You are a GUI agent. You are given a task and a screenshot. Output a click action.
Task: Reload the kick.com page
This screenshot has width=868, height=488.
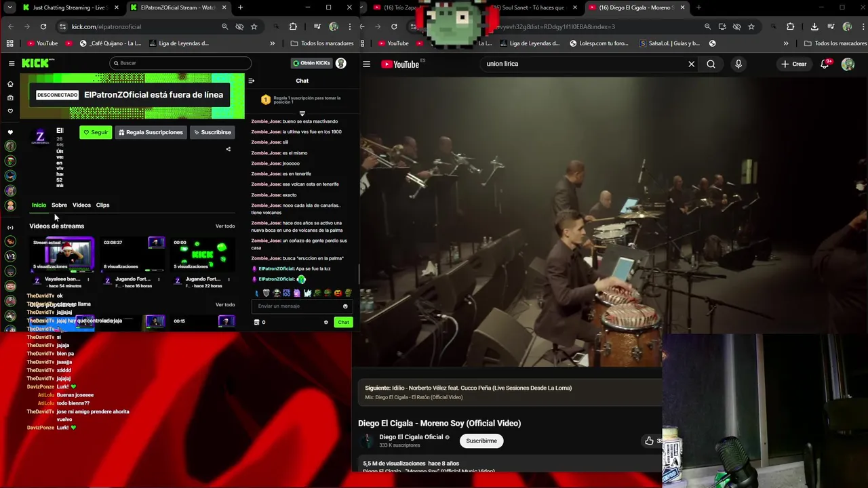[43, 26]
